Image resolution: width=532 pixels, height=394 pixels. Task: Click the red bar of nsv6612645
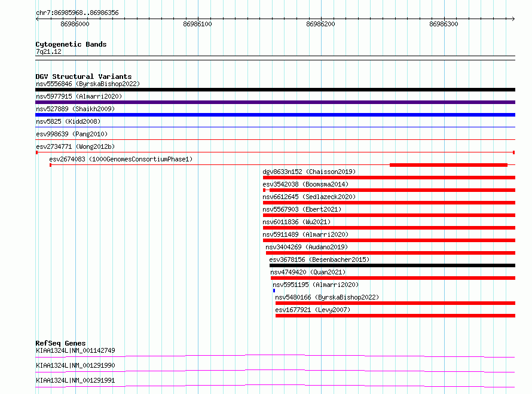[389, 203]
